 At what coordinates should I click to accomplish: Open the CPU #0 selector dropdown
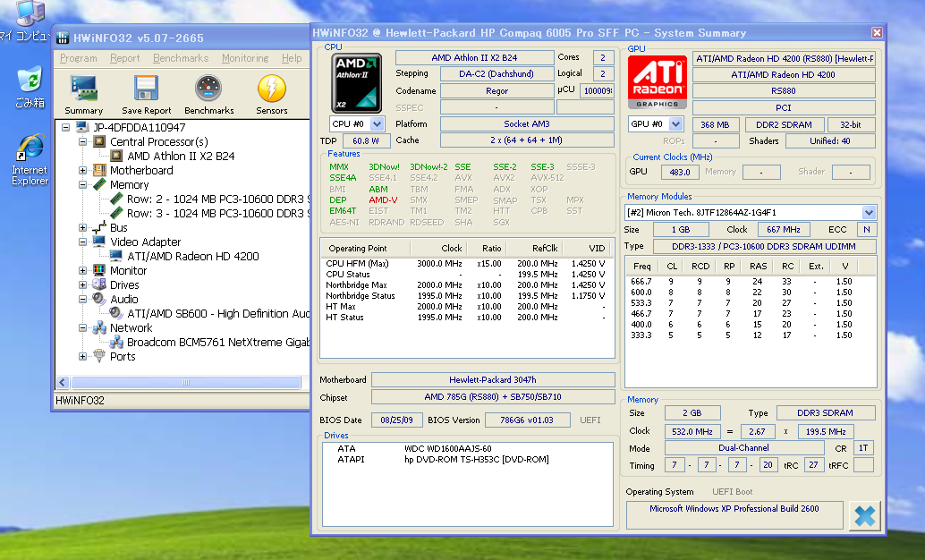pos(377,124)
